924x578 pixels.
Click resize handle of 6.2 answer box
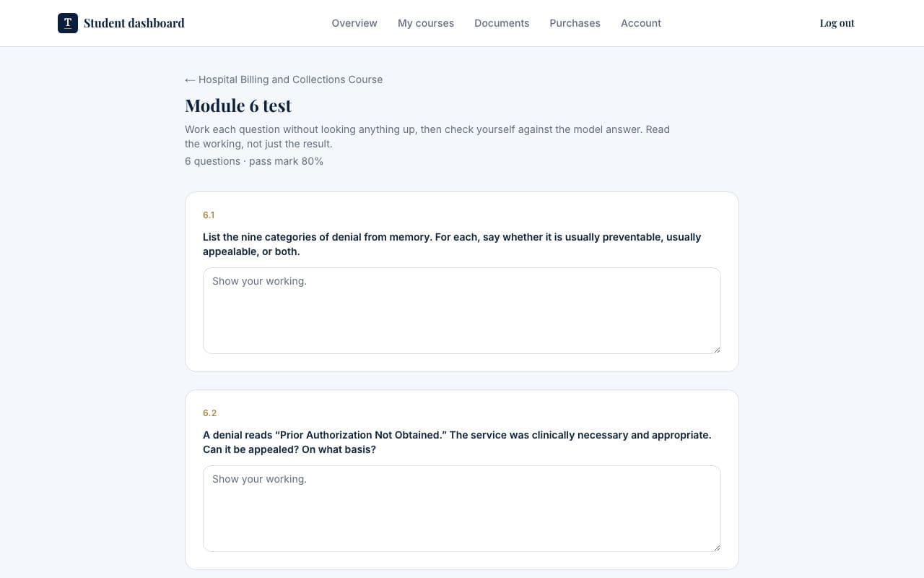(716, 547)
